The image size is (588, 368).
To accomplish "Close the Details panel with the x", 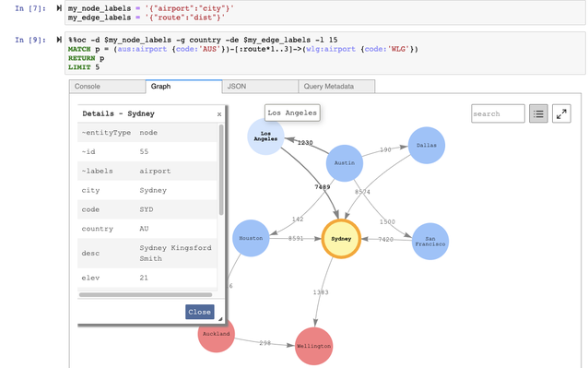I will click(x=219, y=114).
